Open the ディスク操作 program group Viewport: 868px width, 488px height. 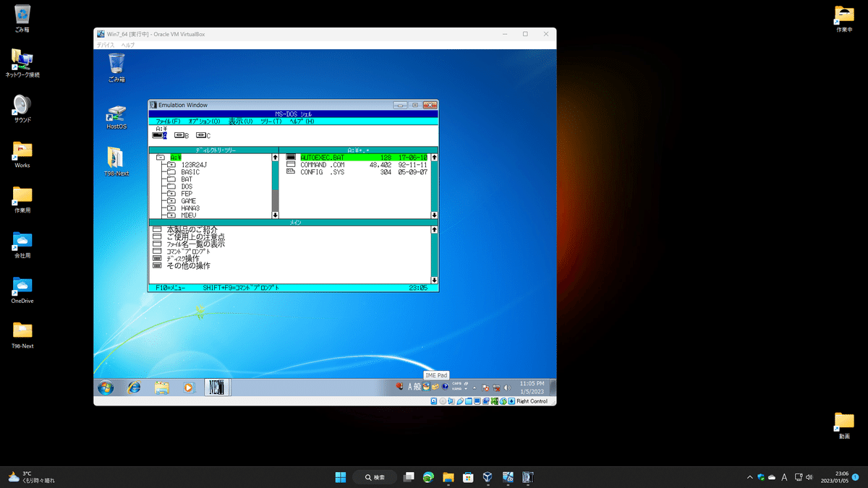(x=183, y=258)
